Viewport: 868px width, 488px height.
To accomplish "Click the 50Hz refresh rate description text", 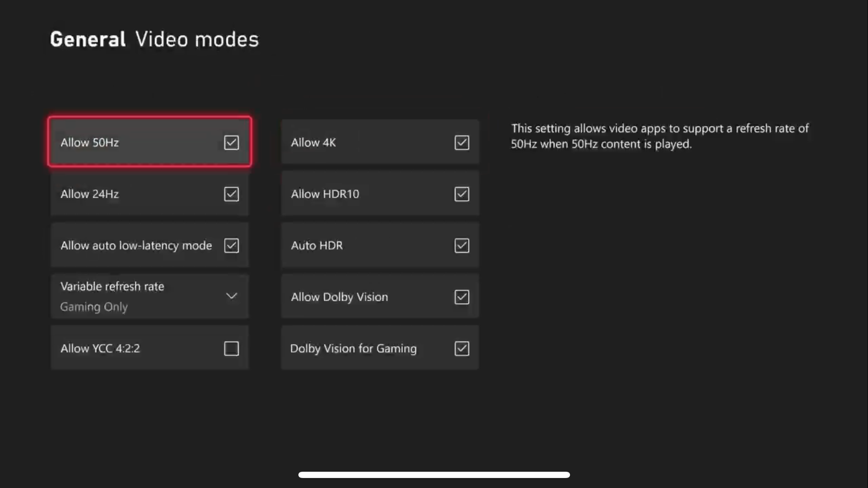I will (659, 136).
